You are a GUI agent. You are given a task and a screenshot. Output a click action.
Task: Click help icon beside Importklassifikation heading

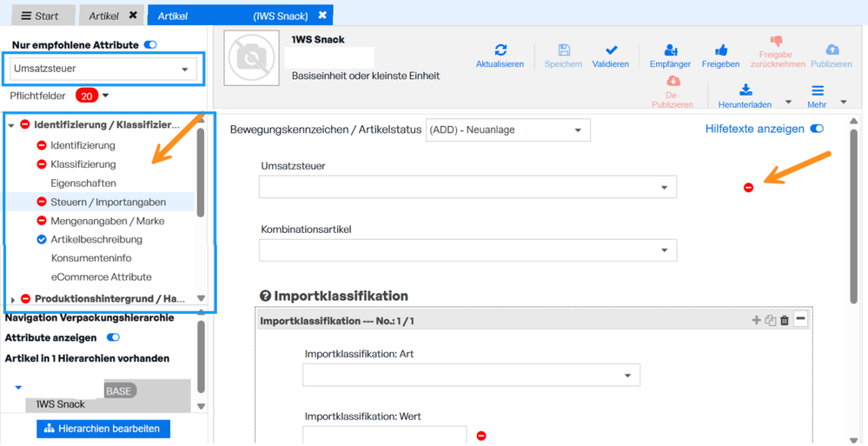[x=265, y=296]
